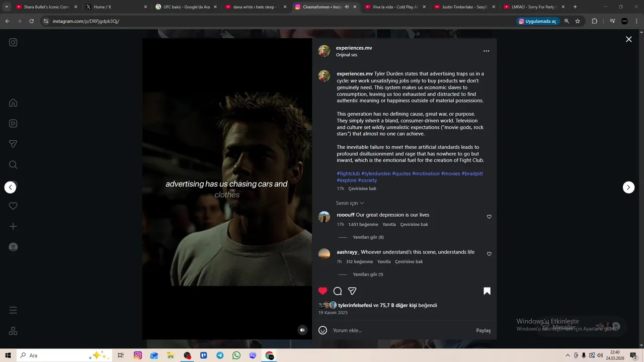The image size is (644, 362).
Task: Open the #tylerdurden hashtag
Action: point(376,173)
